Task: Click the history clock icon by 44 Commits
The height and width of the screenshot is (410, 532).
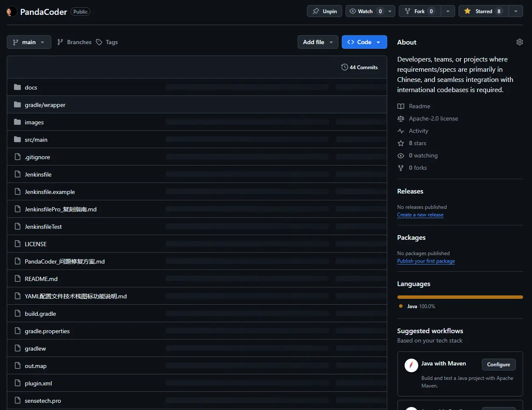Action: [344, 67]
